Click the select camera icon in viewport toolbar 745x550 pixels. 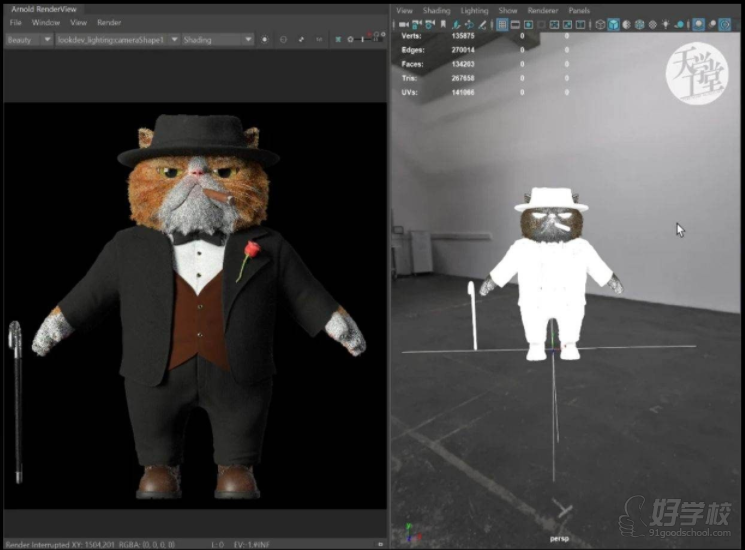click(400, 25)
